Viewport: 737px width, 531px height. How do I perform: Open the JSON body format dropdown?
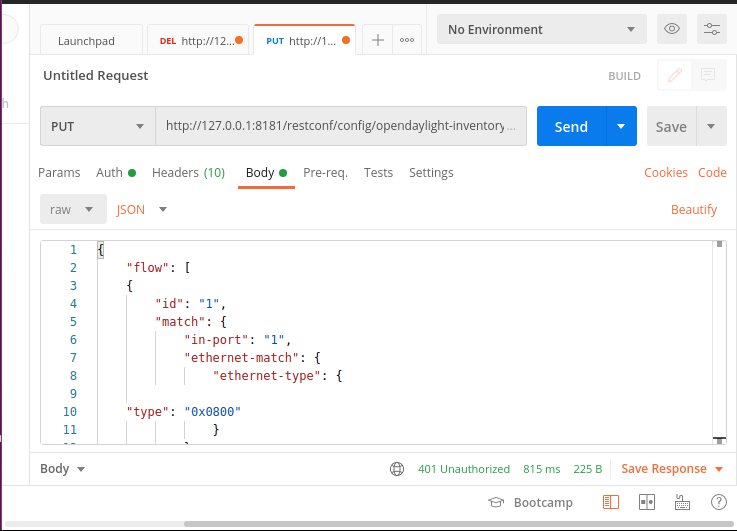pyautogui.click(x=141, y=210)
